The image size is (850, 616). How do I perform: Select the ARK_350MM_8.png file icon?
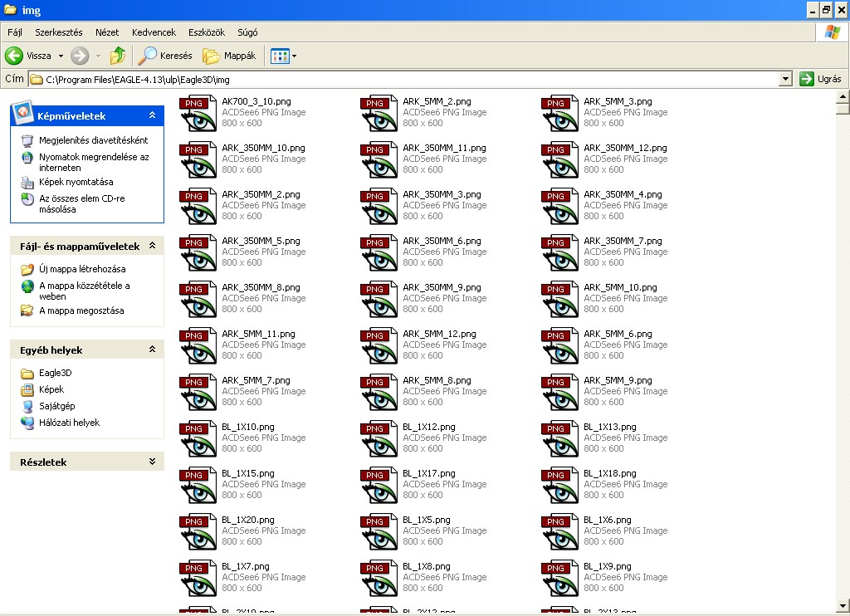click(x=198, y=300)
